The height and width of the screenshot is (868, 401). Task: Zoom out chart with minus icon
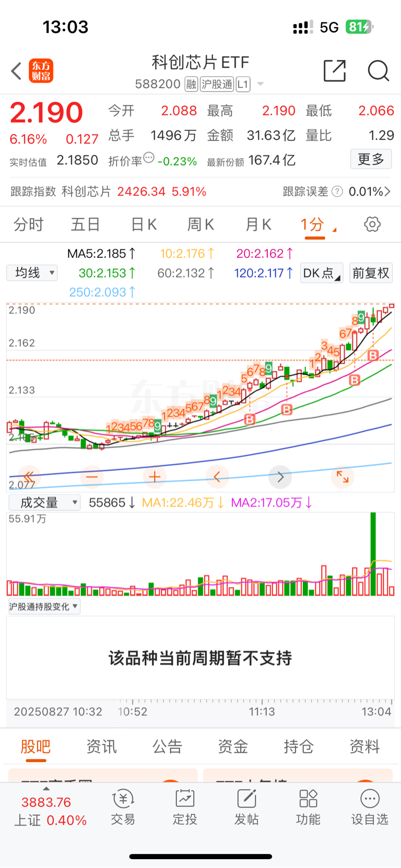[x=92, y=477]
